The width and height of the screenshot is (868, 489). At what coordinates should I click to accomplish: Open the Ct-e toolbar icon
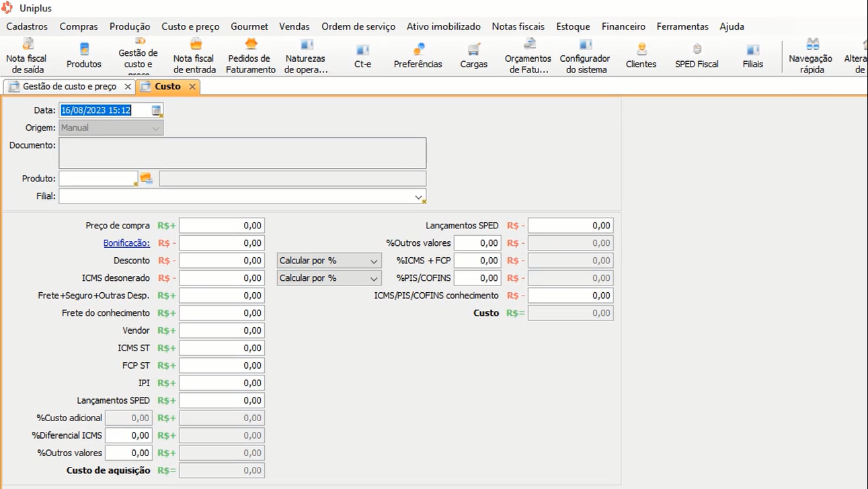click(362, 56)
